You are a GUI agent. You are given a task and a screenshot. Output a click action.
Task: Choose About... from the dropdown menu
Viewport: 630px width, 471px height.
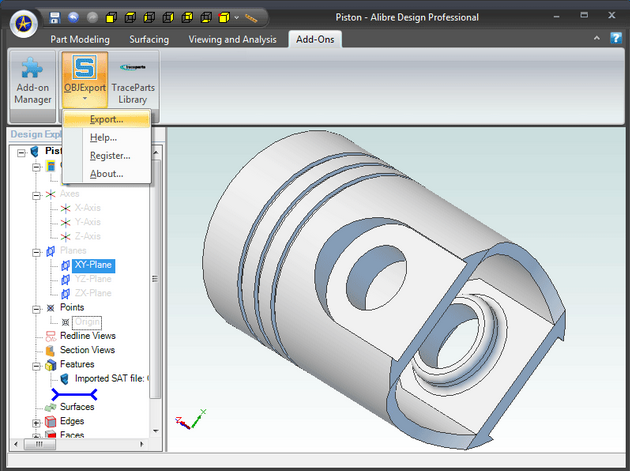pyautogui.click(x=107, y=174)
